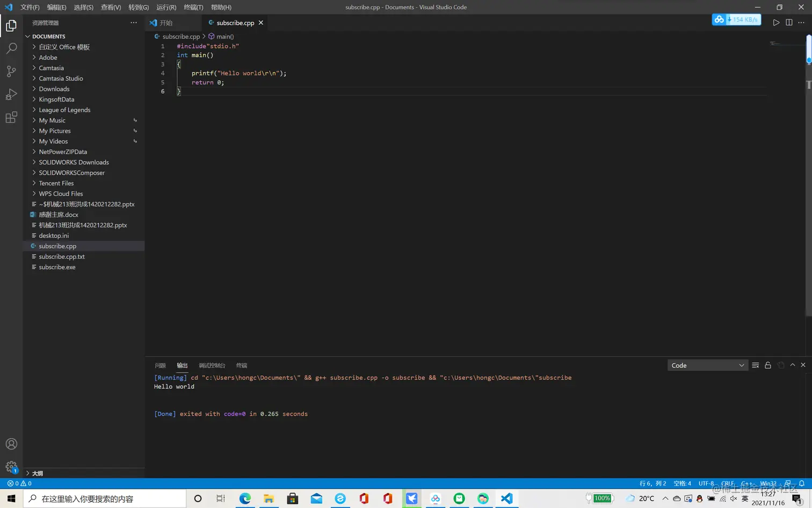Switch to the 问题 panel tab

pos(160,366)
